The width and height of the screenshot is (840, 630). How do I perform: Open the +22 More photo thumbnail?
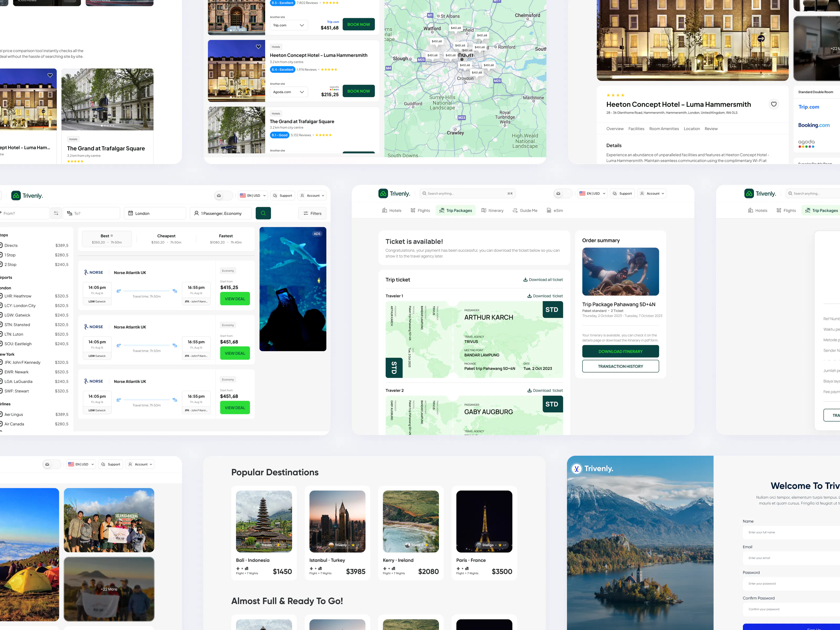pyautogui.click(x=109, y=589)
